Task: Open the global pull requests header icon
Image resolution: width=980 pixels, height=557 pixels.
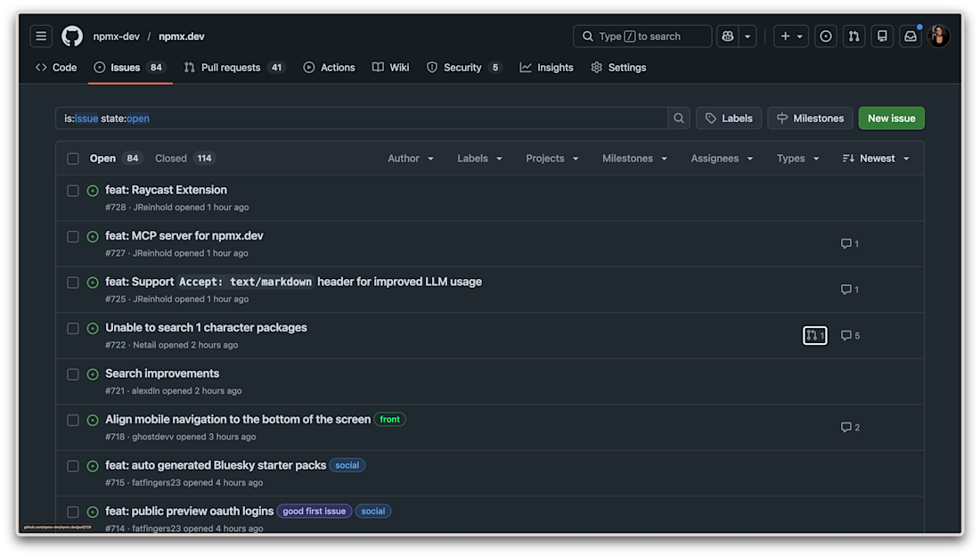Action: 853,37
